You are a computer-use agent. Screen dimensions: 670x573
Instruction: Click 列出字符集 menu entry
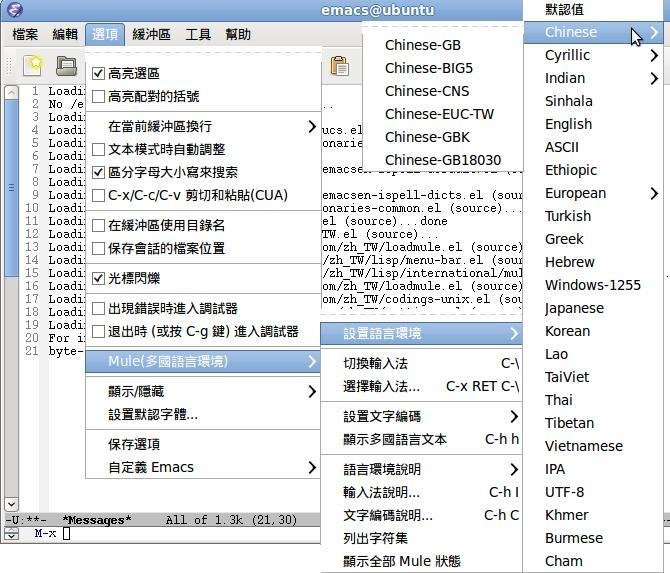422,538
